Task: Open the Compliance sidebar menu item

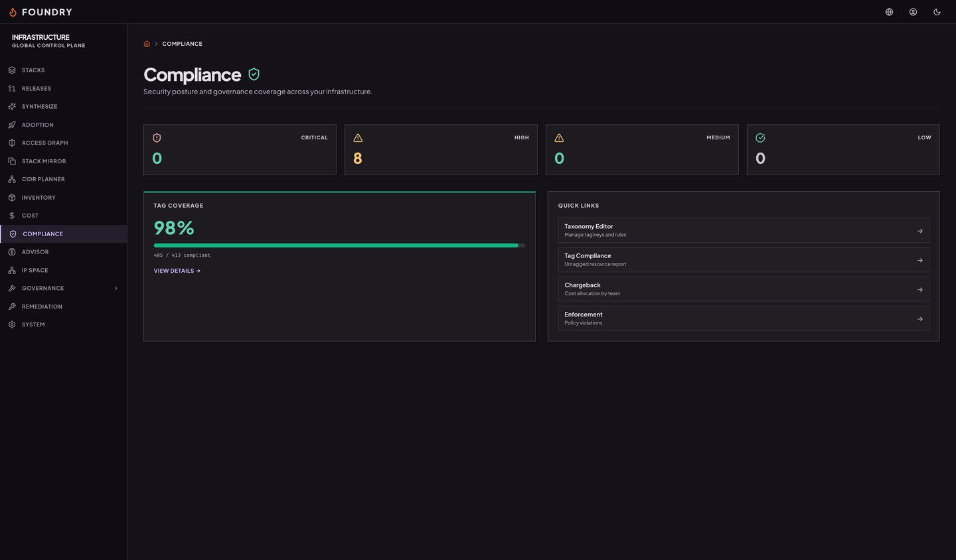Action: pos(64,234)
